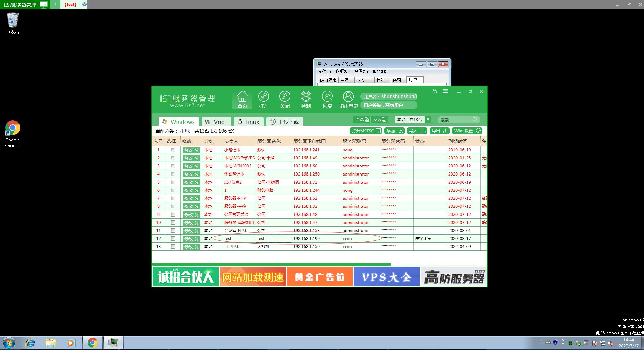Click the 恢复 restore icon
Image resolution: width=644 pixels, height=350 pixels.
327,100
